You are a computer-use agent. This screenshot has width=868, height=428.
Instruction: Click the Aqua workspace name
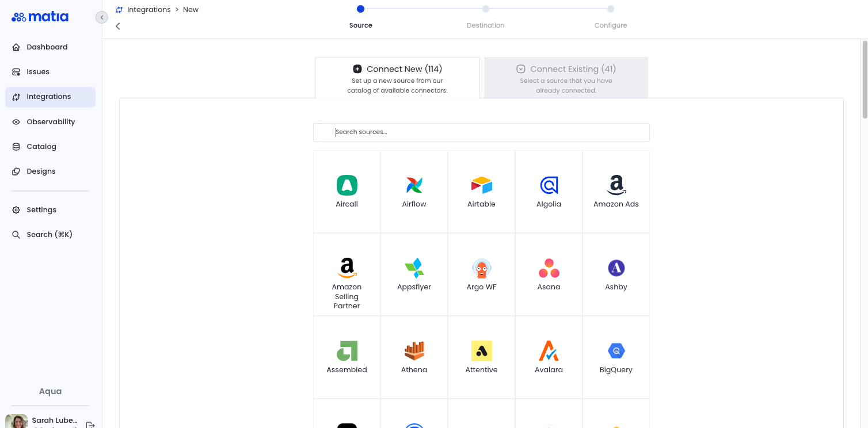click(x=51, y=391)
